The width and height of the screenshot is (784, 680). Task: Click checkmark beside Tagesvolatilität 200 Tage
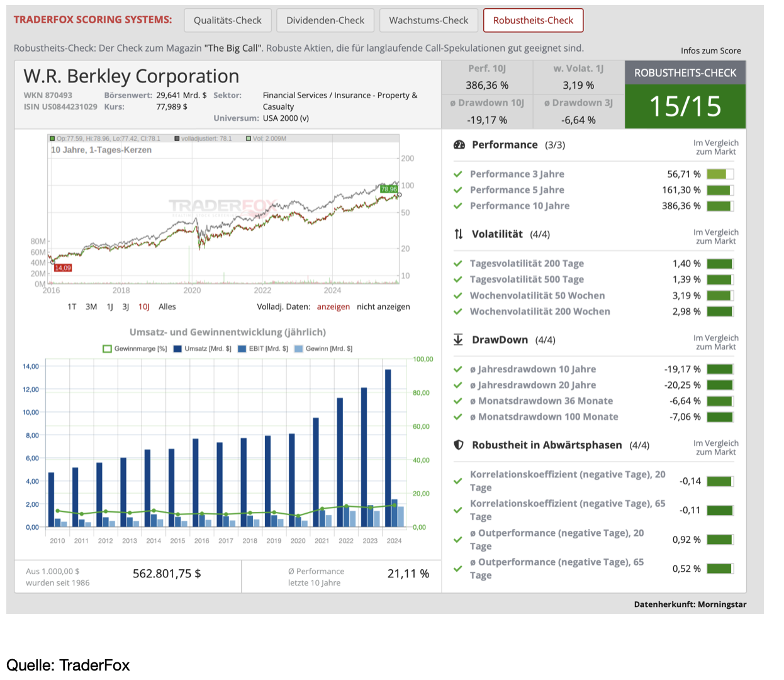pos(458,264)
